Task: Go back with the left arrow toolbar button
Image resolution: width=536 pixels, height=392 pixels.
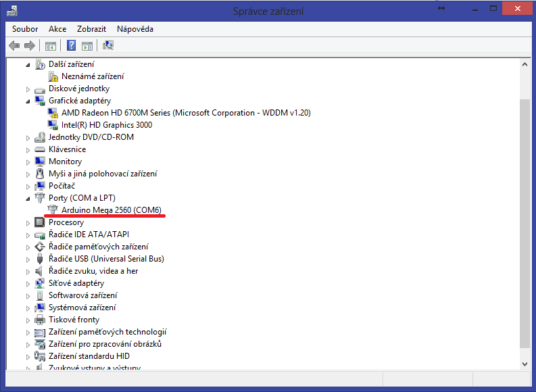Action: pos(14,45)
